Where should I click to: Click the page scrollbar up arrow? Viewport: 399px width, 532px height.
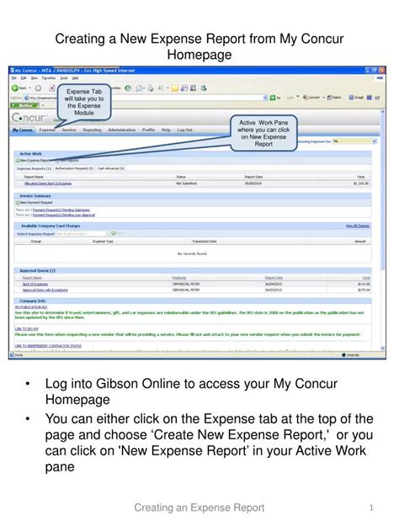[x=383, y=112]
